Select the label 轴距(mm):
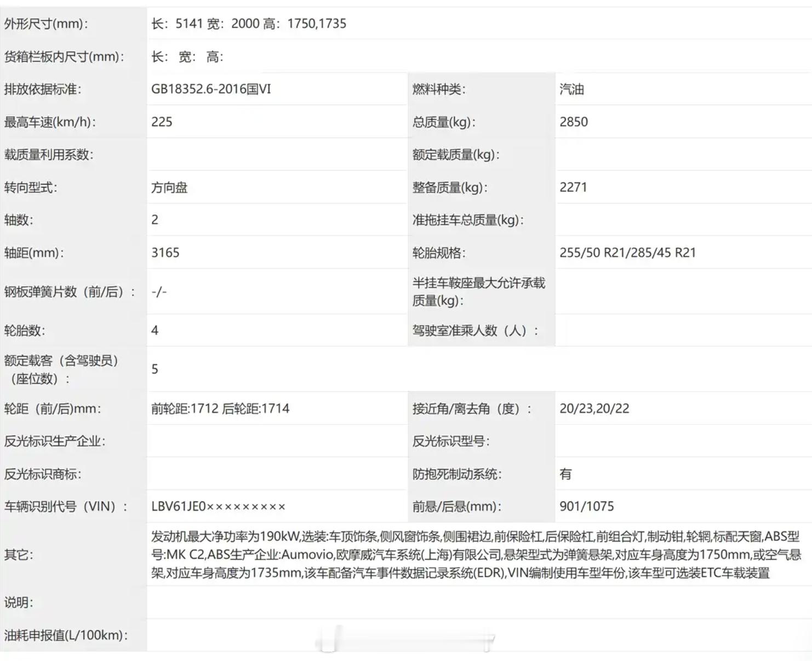This screenshot has width=812, height=661. (x=34, y=253)
